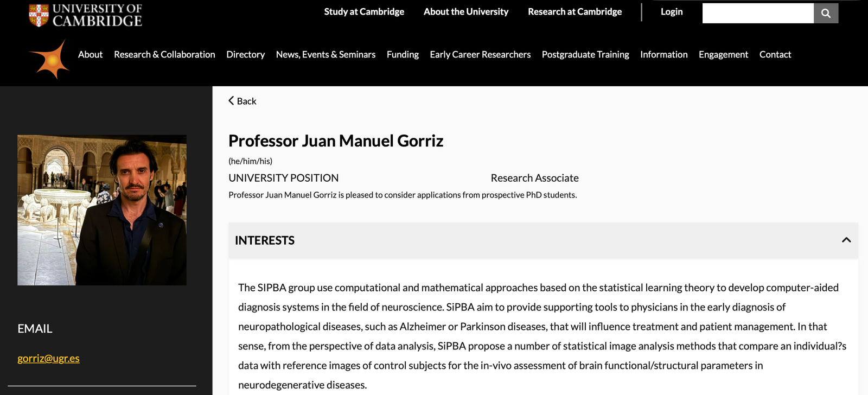
Task: Email gorriz@ugr.es link
Action: click(48, 358)
